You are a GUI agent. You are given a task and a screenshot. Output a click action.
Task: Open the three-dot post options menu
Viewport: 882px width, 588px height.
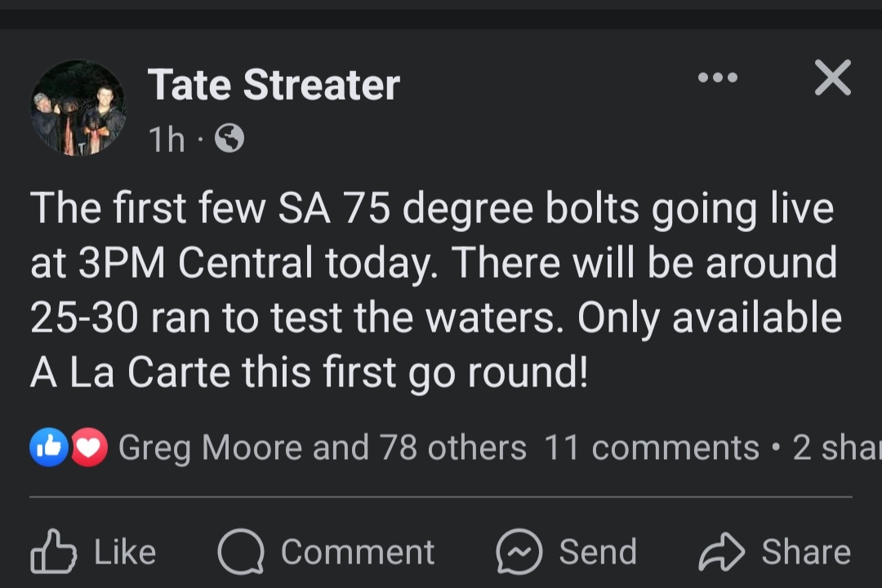[x=717, y=78]
